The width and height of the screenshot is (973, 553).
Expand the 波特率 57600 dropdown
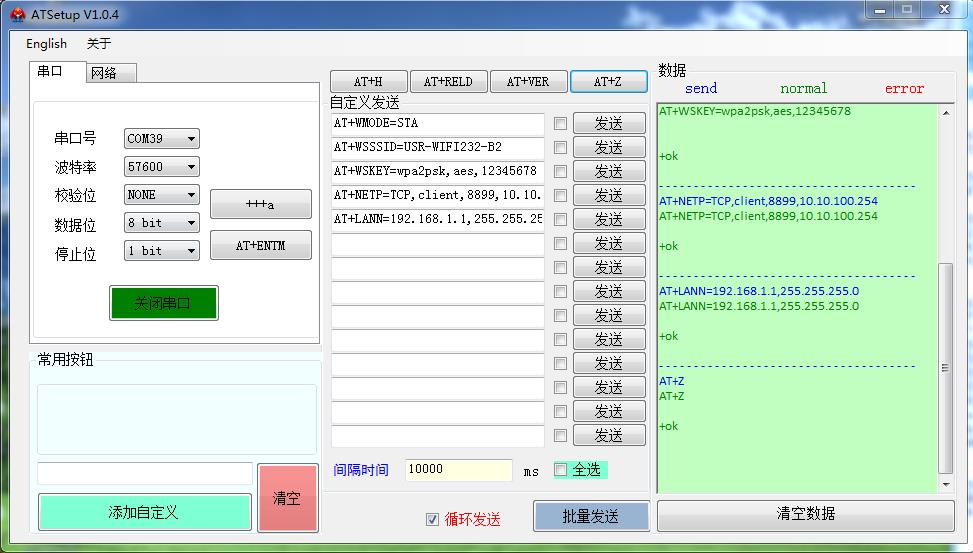coord(161,167)
